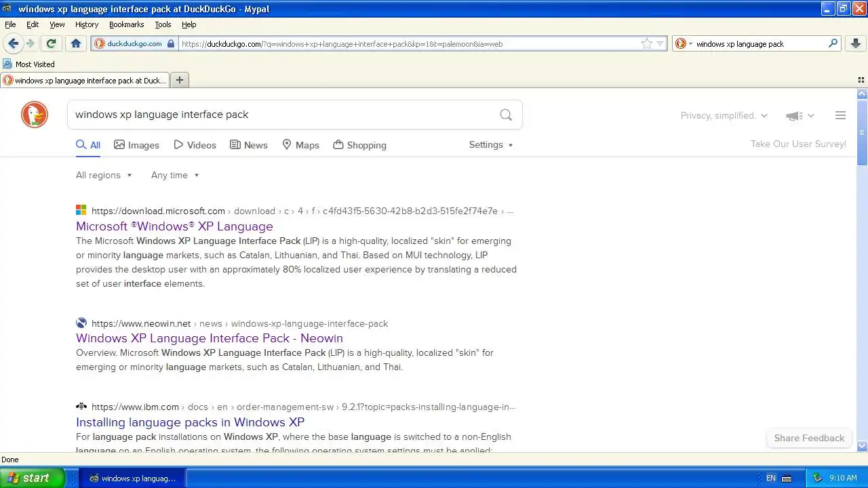Expand the Settings dropdown
Image resolution: width=868 pixels, height=488 pixels.
tap(491, 145)
